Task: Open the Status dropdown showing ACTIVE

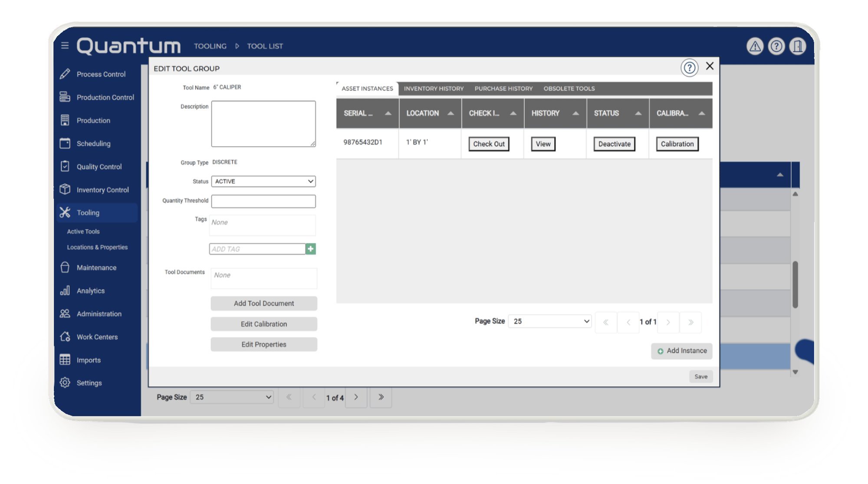Action: (263, 181)
